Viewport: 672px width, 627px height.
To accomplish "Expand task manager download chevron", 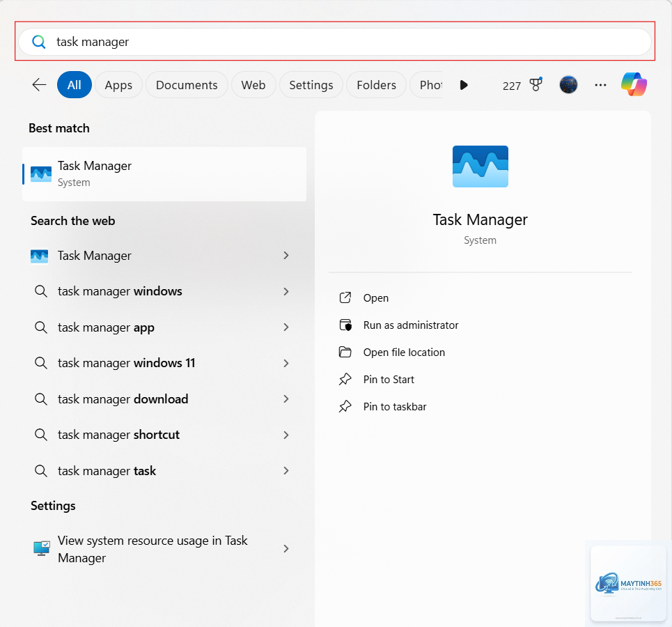I will [x=286, y=399].
